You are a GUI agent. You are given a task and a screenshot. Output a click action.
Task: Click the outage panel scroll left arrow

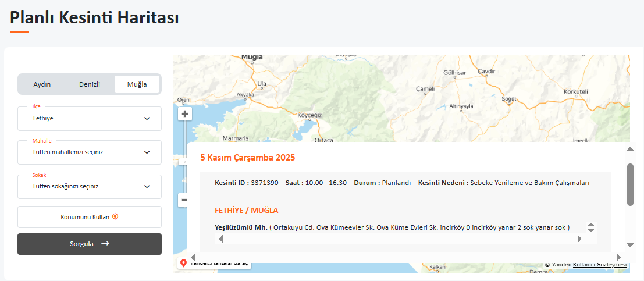tap(193, 257)
